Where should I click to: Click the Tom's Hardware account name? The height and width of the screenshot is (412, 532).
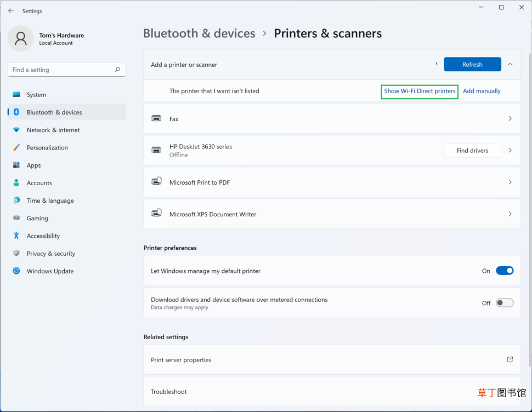(61, 35)
